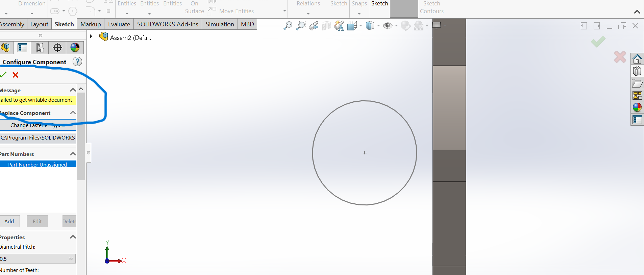Open Straight Slot dropdown arrow
Screen dimensions: 644x275
pyautogui.click(x=64, y=11)
